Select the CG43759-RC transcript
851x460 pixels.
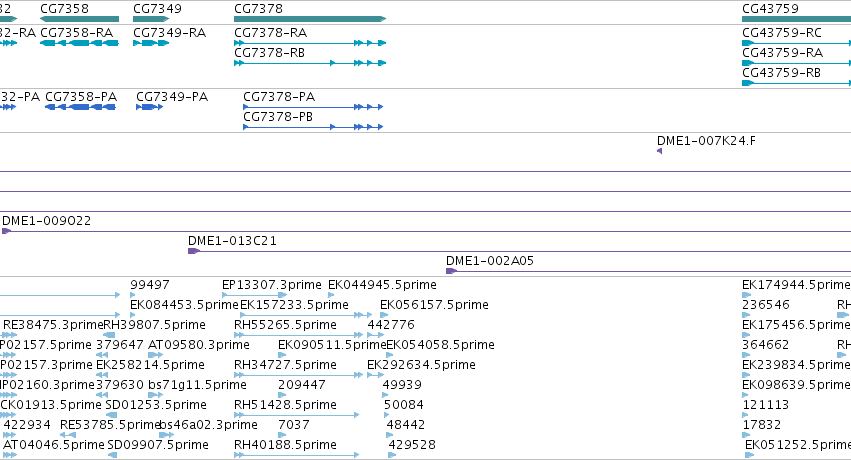pos(796,43)
